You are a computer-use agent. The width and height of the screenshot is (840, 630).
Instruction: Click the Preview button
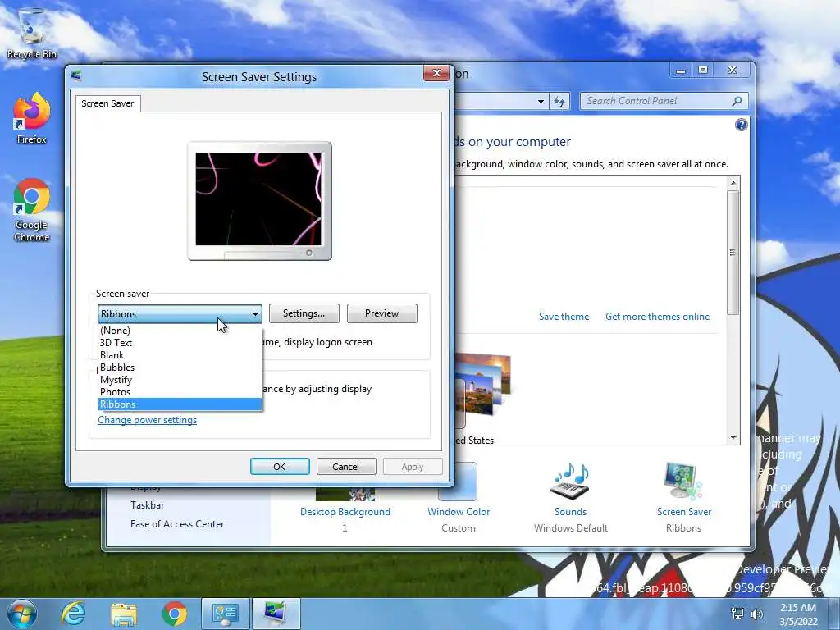(382, 313)
